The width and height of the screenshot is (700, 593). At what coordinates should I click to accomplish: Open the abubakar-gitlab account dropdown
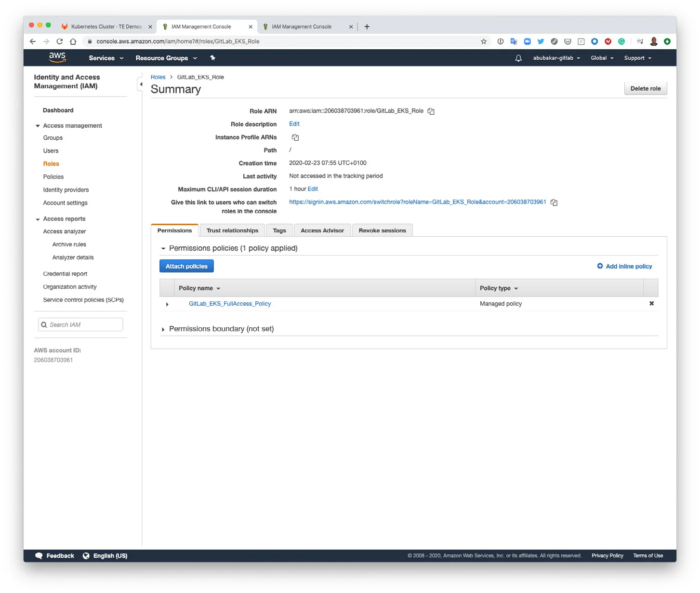(556, 58)
